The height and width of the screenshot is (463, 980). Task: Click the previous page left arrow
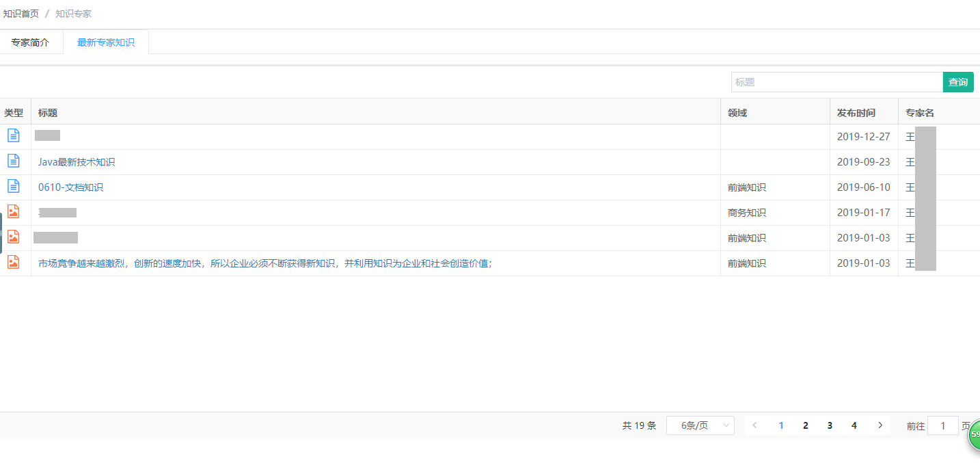tap(754, 425)
